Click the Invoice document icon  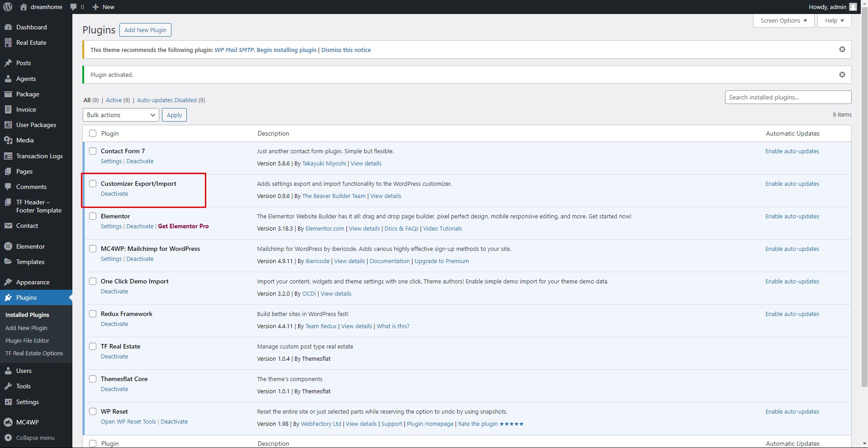(x=8, y=109)
